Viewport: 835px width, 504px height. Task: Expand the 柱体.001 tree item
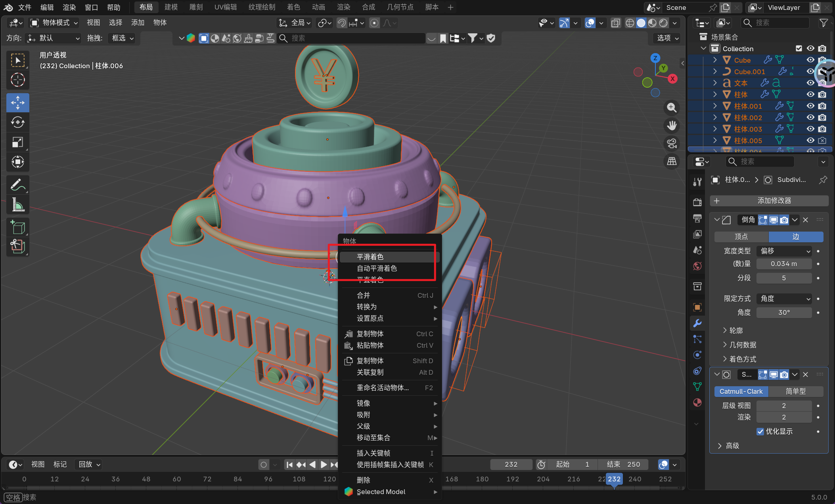tap(715, 106)
